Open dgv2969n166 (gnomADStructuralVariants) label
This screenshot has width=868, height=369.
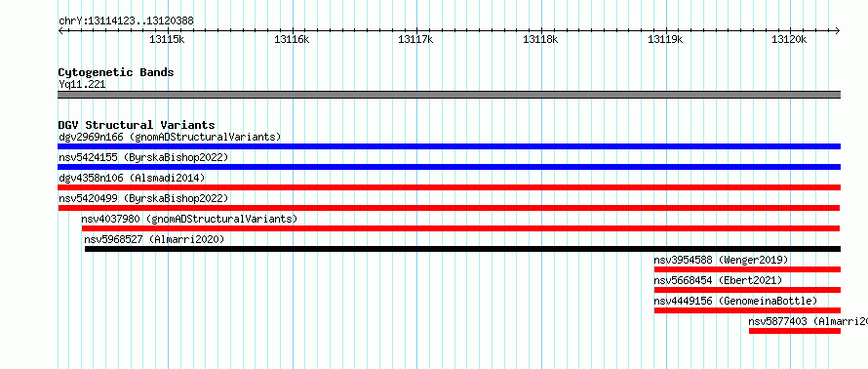[170, 137]
